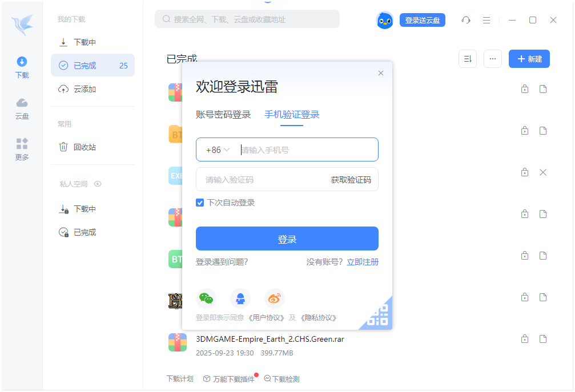Toggle visibility of 私人空间 private space

[x=97, y=184]
